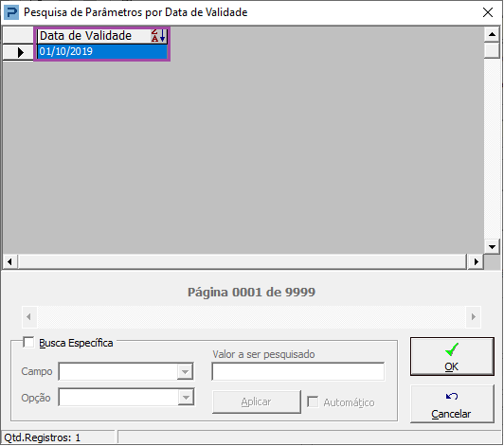This screenshot has width=504, height=446.
Task: Click the Data de Validade column header
Action: pos(102,36)
